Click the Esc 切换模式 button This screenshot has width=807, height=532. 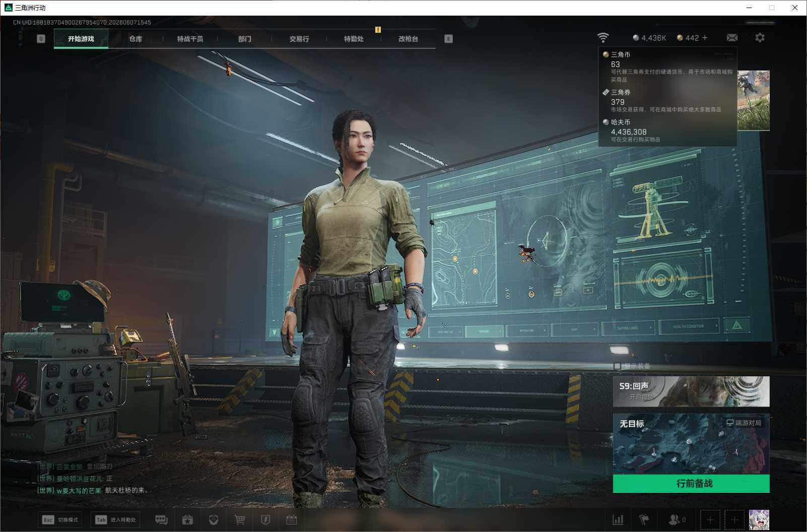point(60,519)
